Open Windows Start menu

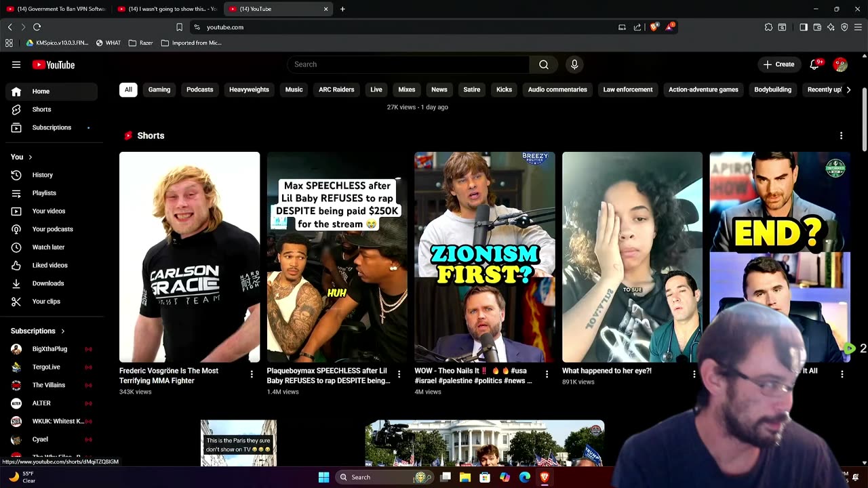[323, 477]
